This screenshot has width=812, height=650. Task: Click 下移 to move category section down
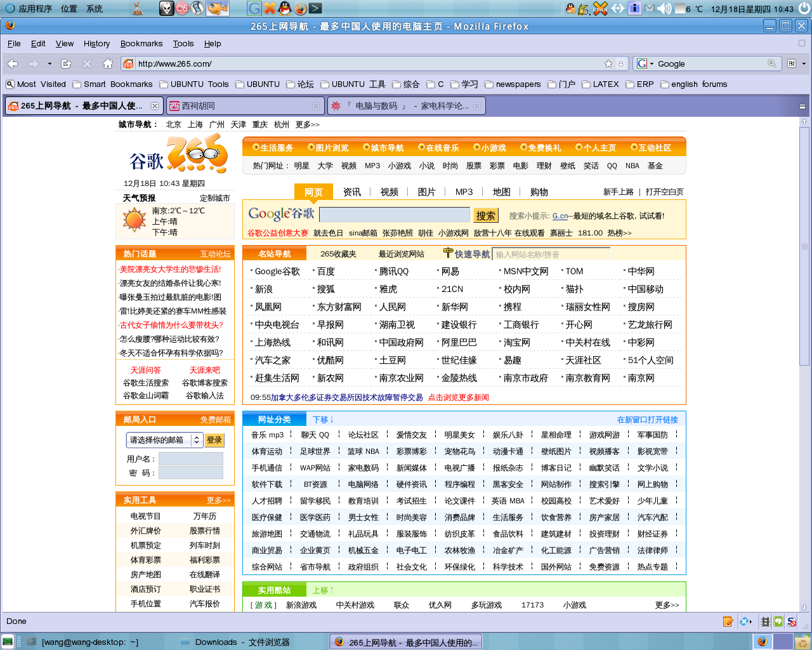[323, 420]
